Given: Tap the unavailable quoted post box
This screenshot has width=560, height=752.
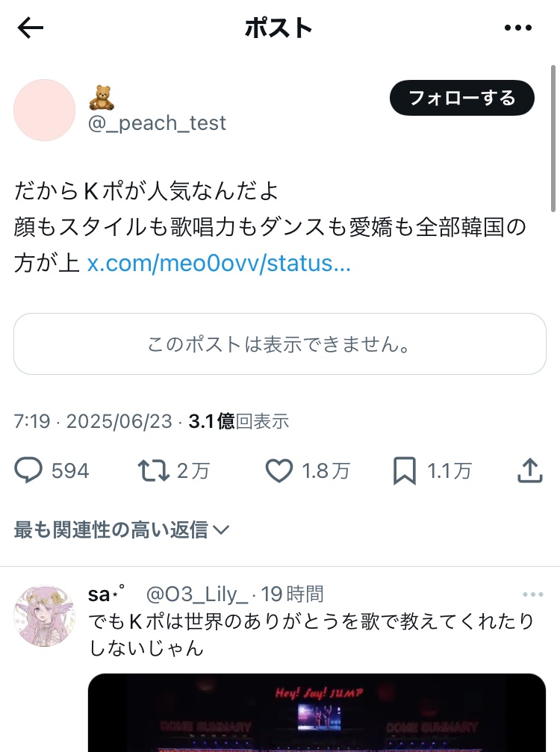Looking at the screenshot, I should [x=280, y=344].
